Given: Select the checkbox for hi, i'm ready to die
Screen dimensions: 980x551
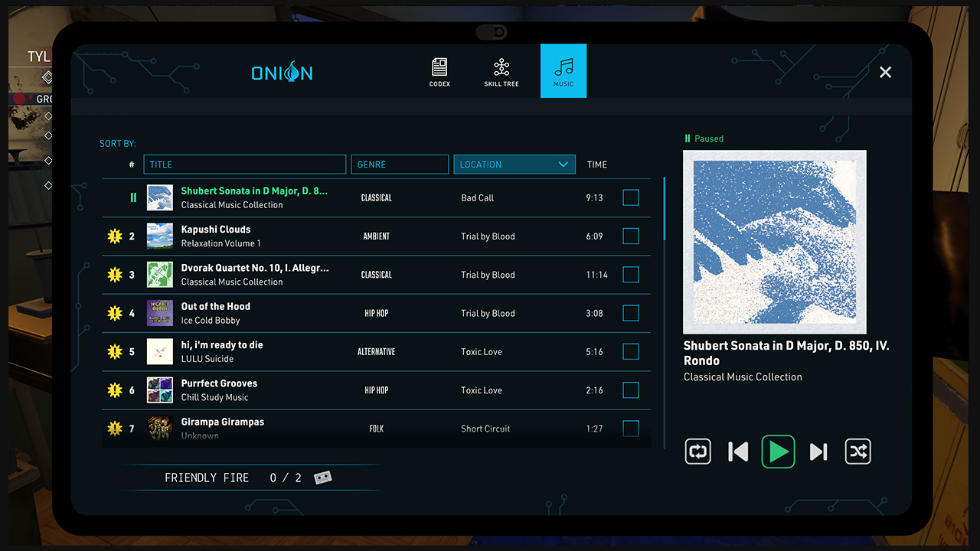Looking at the screenshot, I should click(x=631, y=352).
